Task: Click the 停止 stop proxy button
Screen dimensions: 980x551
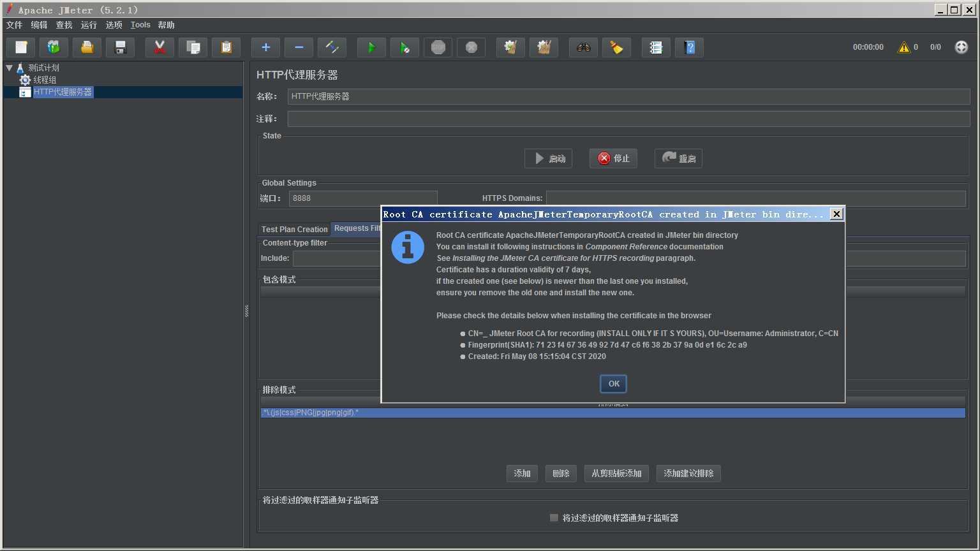Action: (x=613, y=158)
